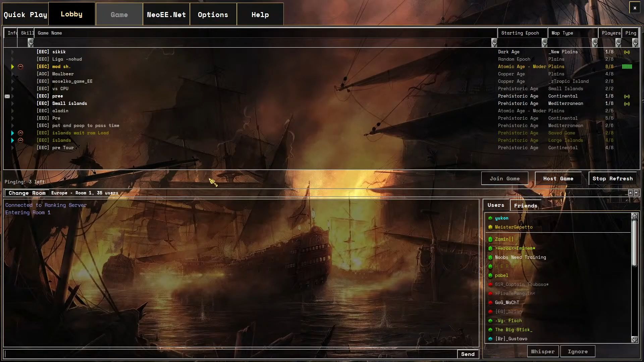Expand info arrow for sikik game
The height and width of the screenshot is (362, 644).
pos(12,52)
